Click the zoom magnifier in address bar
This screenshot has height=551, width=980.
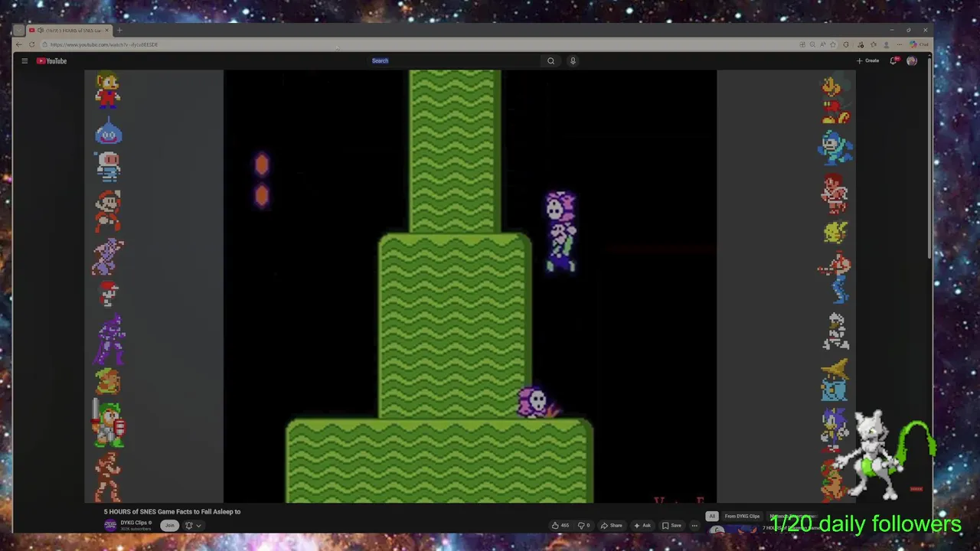pos(812,44)
